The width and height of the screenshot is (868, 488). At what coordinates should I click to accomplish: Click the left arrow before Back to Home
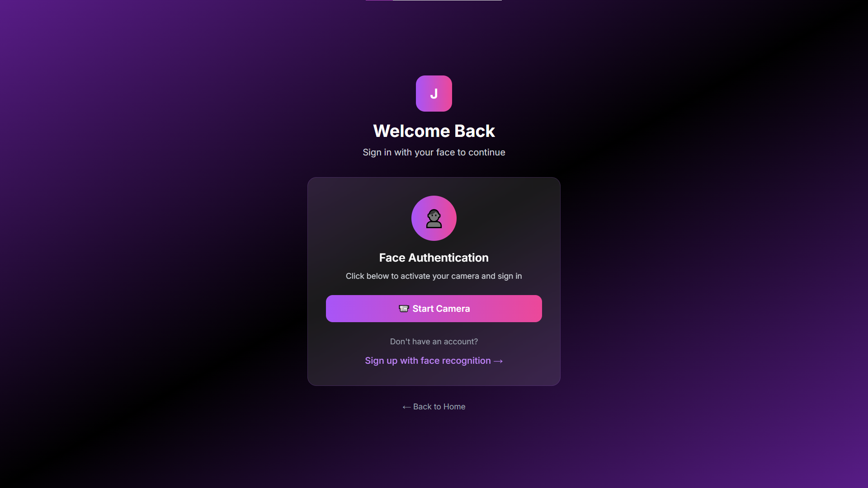pyautogui.click(x=406, y=407)
